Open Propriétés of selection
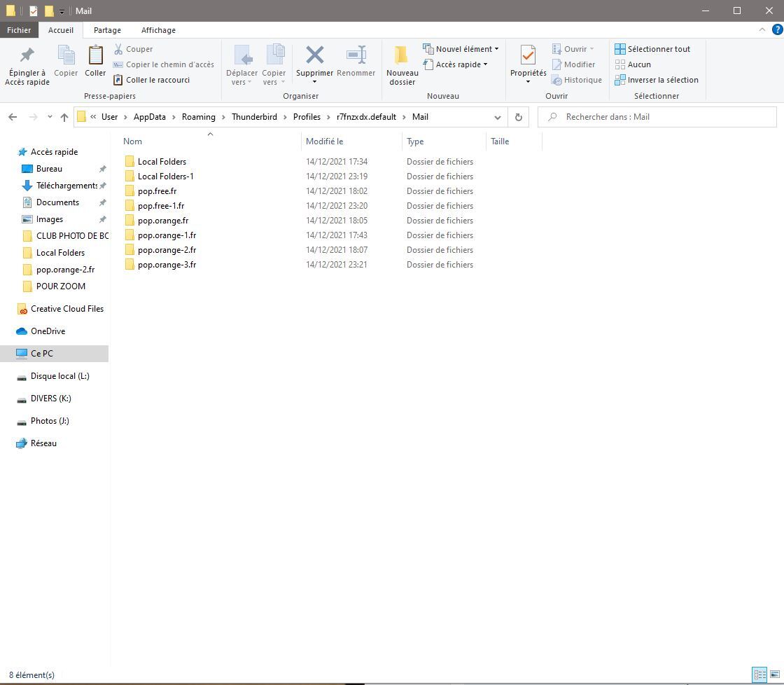The image size is (784, 685). [x=528, y=64]
